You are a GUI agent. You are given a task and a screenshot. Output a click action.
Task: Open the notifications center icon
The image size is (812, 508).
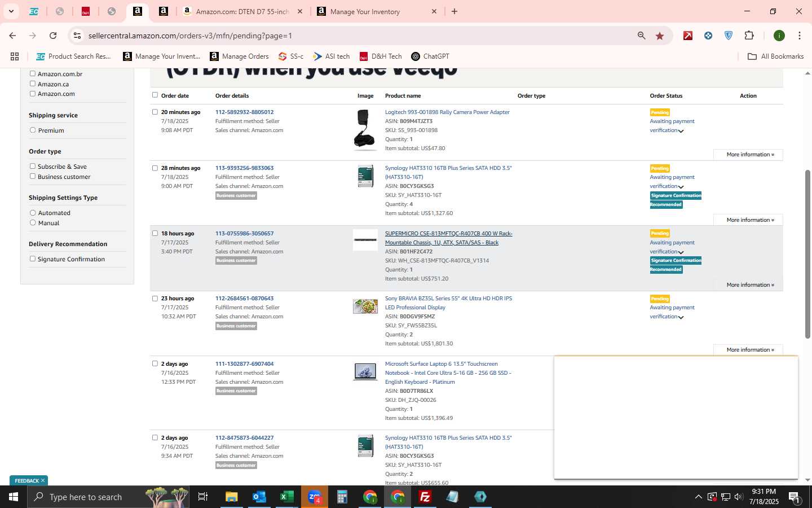click(794, 497)
